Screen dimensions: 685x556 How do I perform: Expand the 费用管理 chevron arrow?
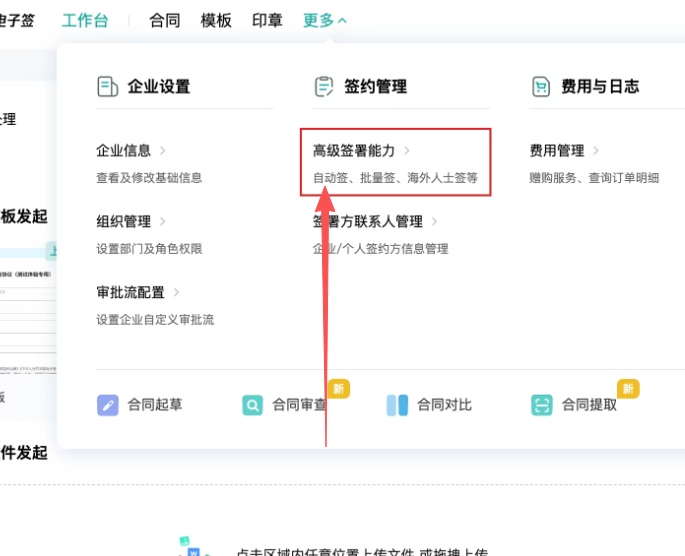click(596, 151)
